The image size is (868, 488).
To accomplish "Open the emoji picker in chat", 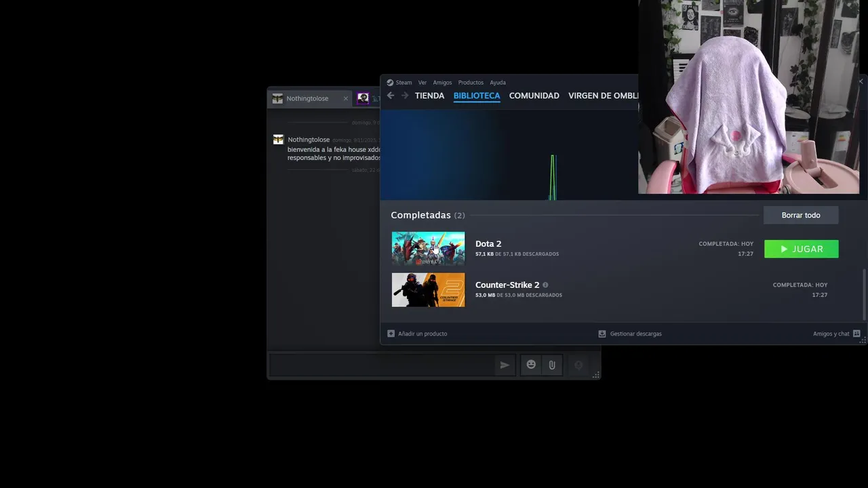I will pyautogui.click(x=531, y=365).
